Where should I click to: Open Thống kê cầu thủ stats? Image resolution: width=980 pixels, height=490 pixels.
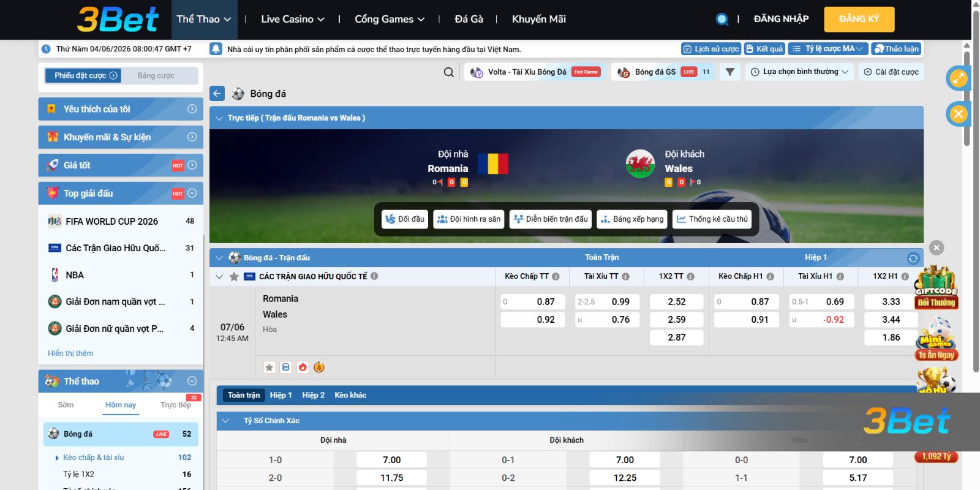[x=712, y=219]
